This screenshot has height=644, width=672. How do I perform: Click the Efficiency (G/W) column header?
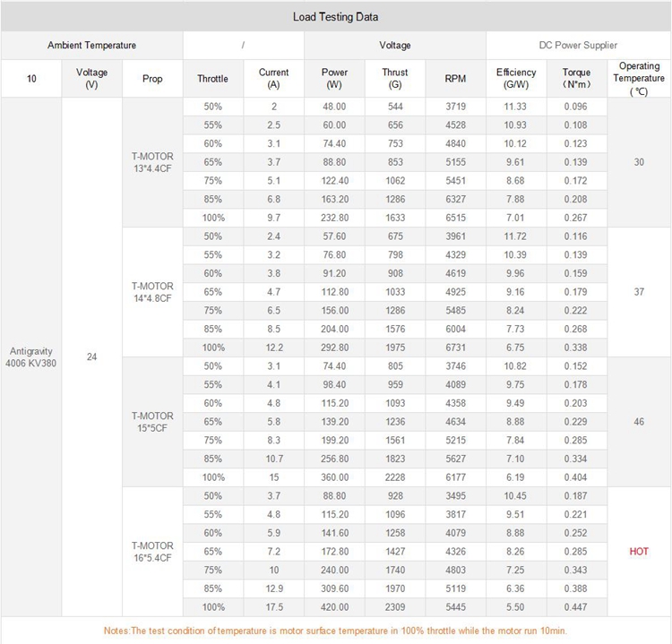point(516,79)
